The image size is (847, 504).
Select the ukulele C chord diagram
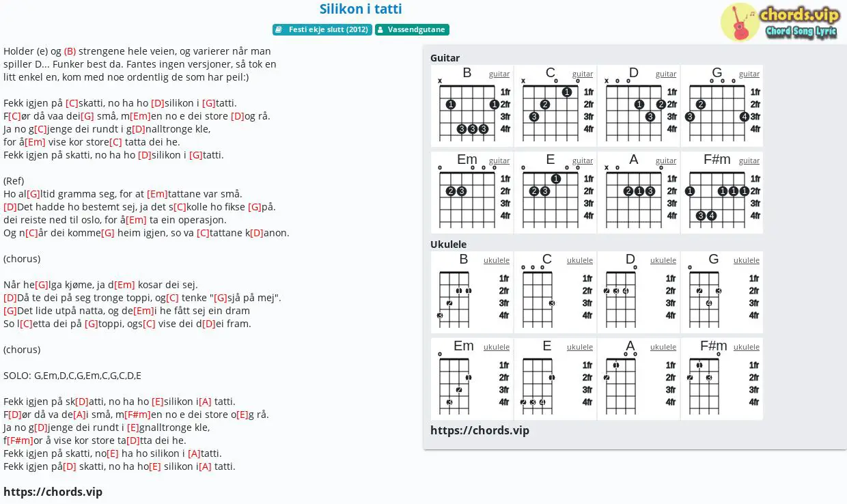pyautogui.click(x=555, y=292)
